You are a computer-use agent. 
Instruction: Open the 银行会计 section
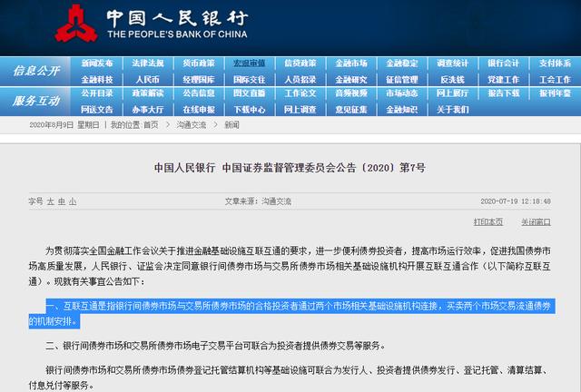pos(503,63)
